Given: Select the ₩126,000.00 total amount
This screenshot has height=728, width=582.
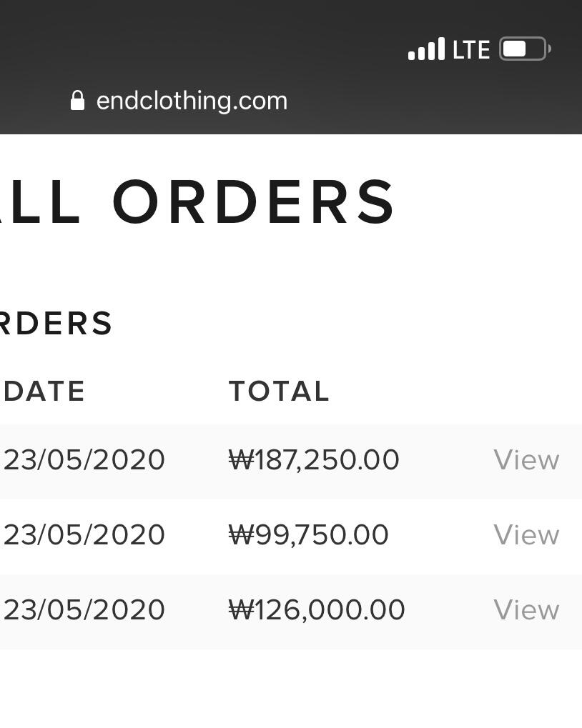Looking at the screenshot, I should click(317, 610).
